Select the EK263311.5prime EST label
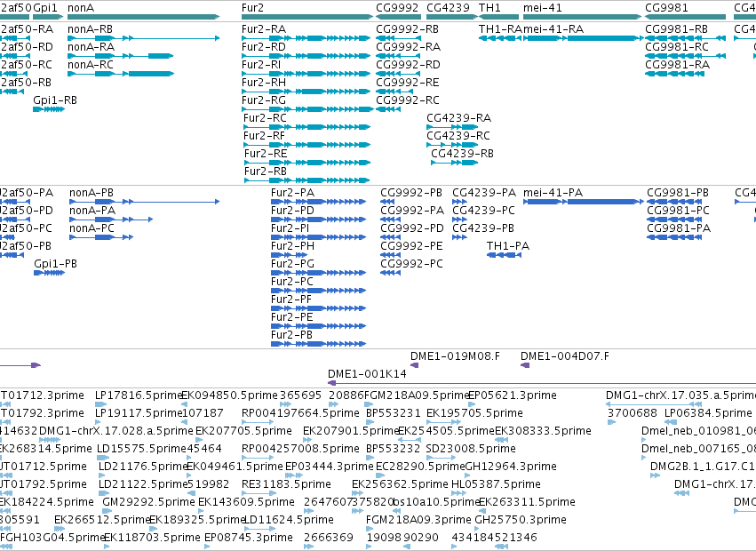This screenshot has height=551, width=756. click(x=527, y=502)
